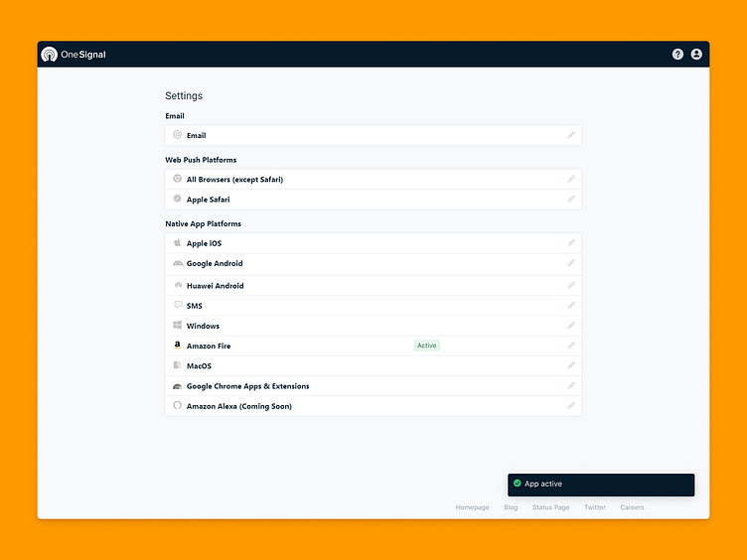Edit Google Chrome Apps & Extensions pencil icon

point(571,385)
